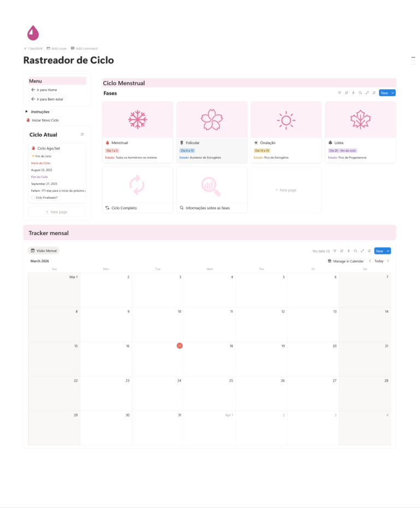
Task: Check the Ciclo Finalizado? checkbox
Action: coord(33,198)
